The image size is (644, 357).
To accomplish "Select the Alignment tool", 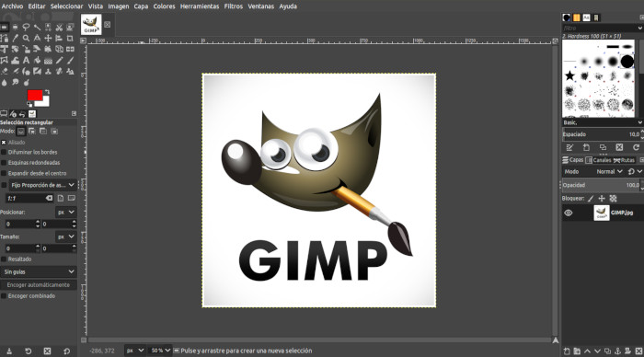I will coord(59,39).
